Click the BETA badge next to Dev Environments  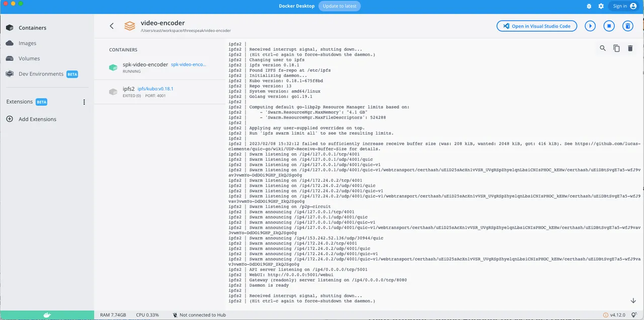(x=72, y=74)
